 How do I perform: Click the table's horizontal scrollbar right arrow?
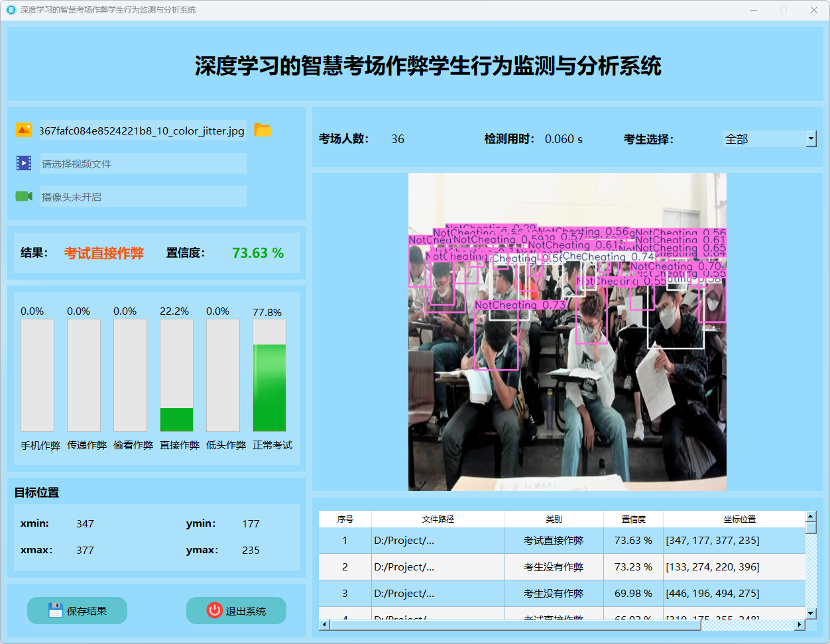point(800,624)
